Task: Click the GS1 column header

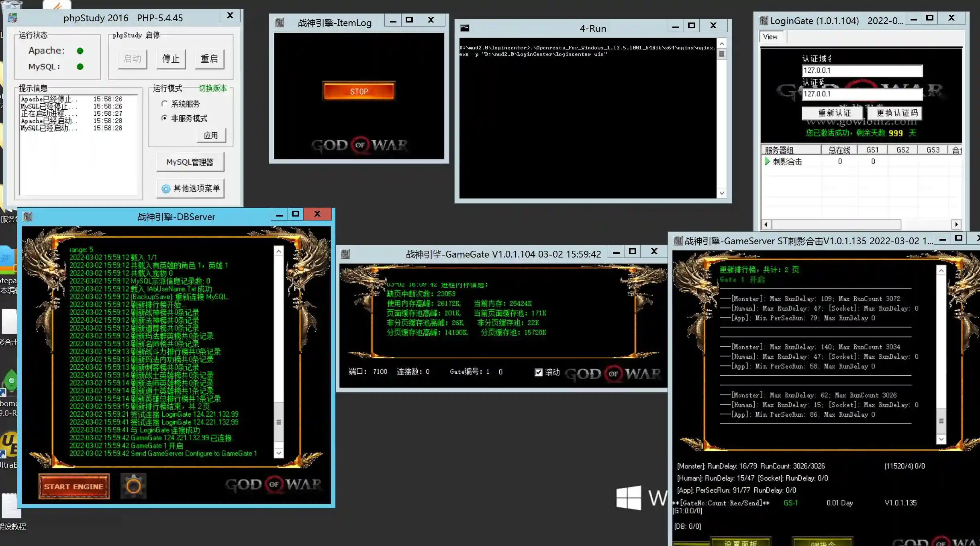Action: (x=872, y=150)
